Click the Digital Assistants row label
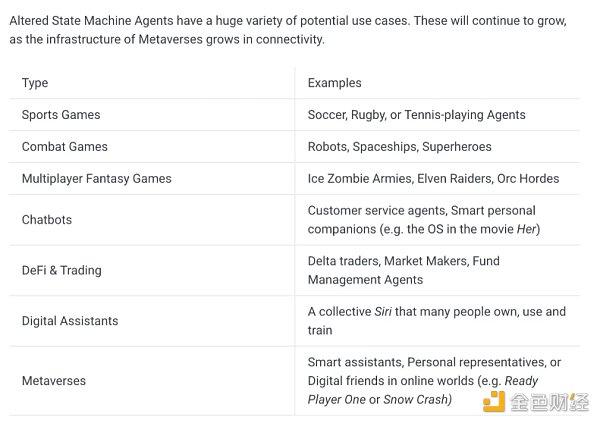 point(70,321)
